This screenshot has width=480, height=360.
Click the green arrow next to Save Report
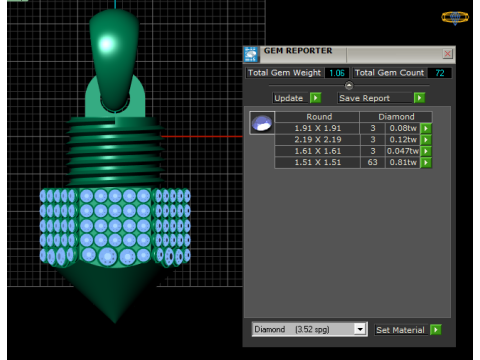click(419, 98)
